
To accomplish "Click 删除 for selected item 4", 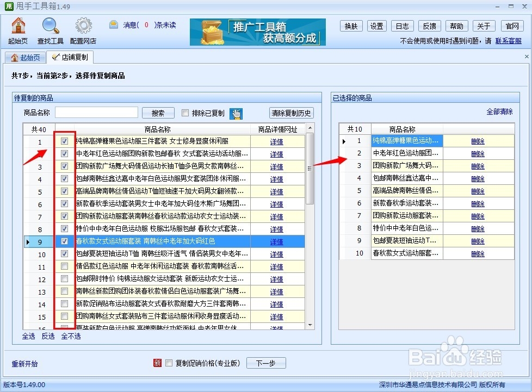I will coord(478,179).
